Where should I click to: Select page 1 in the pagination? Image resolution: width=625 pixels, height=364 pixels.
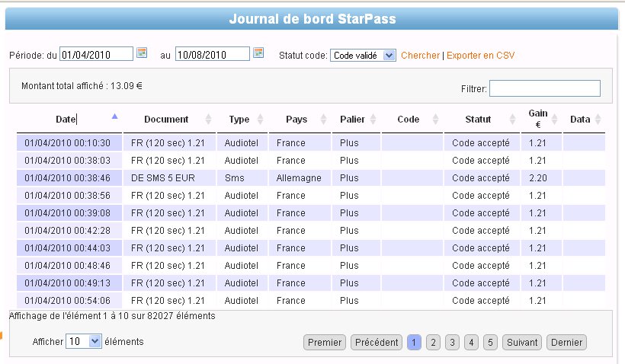(414, 342)
